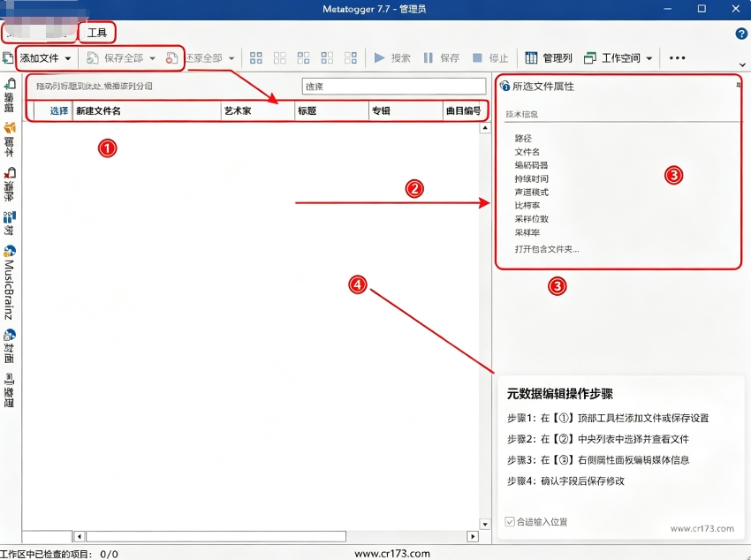The height and width of the screenshot is (560, 751).
Task: Open the blue help question mark icon
Action: tap(741, 34)
